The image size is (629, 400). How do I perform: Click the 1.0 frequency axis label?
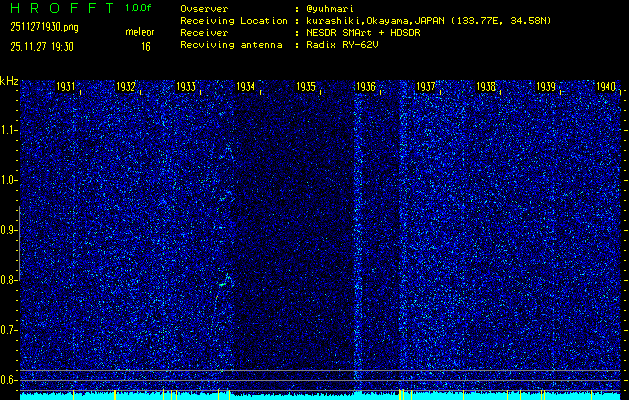[x=7, y=181]
